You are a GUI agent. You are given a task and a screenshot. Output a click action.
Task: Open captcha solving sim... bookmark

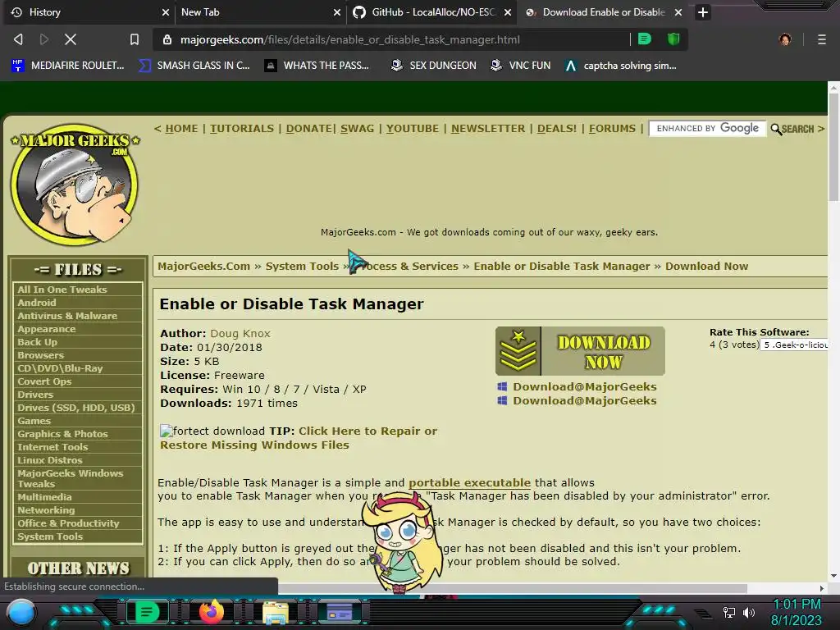621,66
